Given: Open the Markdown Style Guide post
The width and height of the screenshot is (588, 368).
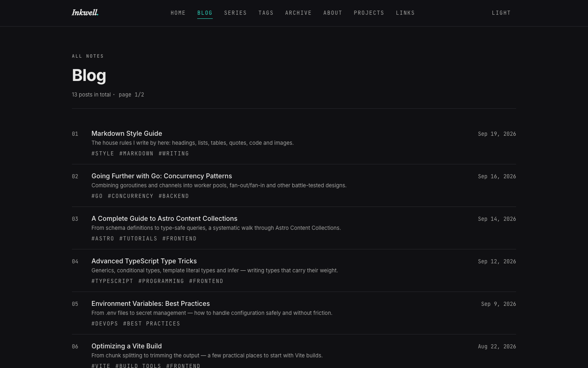Looking at the screenshot, I should 127,133.
